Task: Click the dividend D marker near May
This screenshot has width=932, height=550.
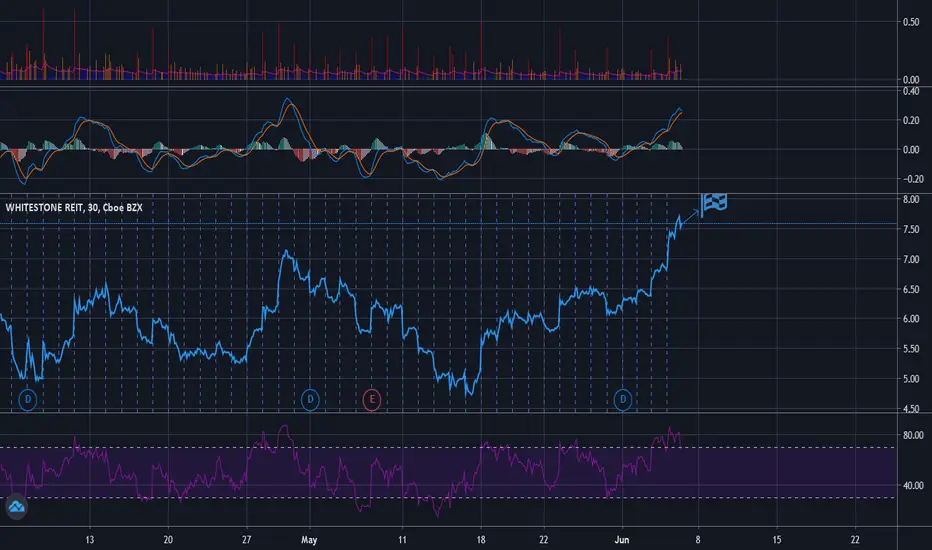Action: point(310,400)
